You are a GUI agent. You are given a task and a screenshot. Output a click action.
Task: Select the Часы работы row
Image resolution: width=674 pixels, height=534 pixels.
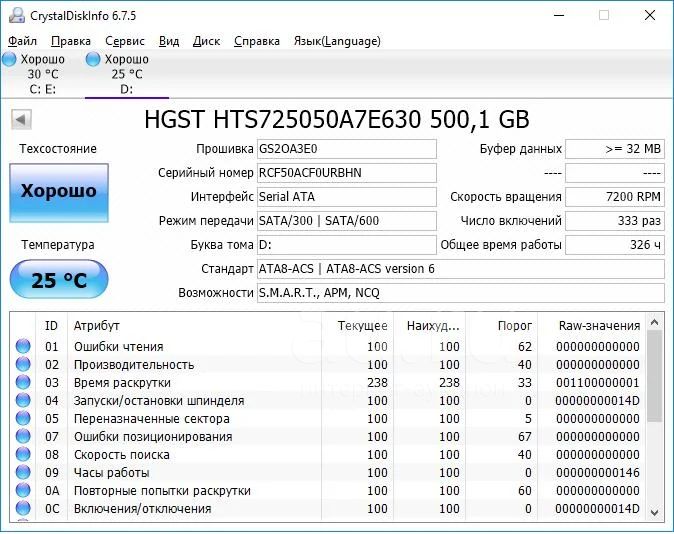328,473
